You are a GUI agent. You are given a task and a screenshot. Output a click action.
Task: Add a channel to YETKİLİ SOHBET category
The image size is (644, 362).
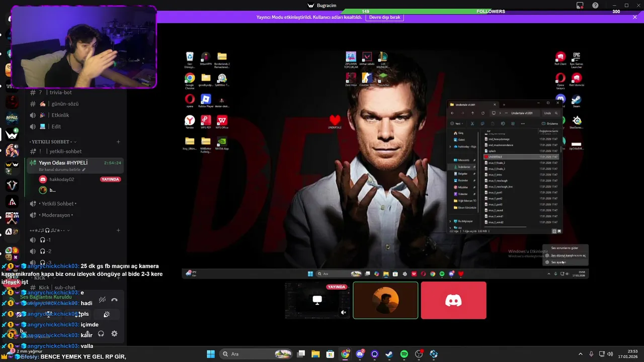point(118,142)
